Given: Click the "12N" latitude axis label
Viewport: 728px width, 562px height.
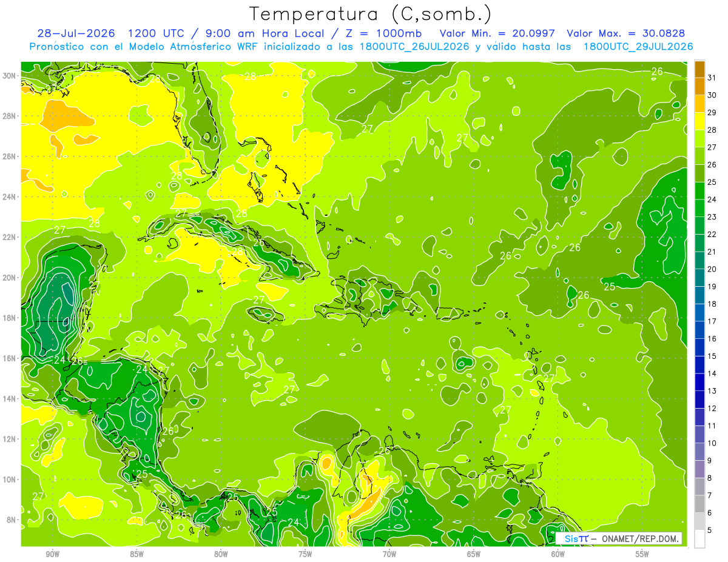Looking at the screenshot, I should (x=9, y=439).
